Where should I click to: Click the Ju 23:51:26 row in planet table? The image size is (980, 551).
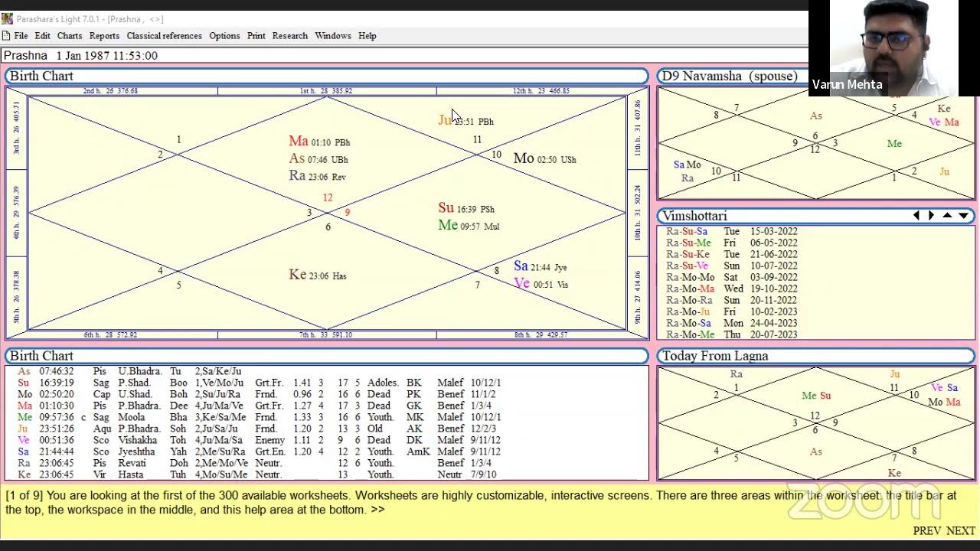pyautogui.click(x=259, y=429)
